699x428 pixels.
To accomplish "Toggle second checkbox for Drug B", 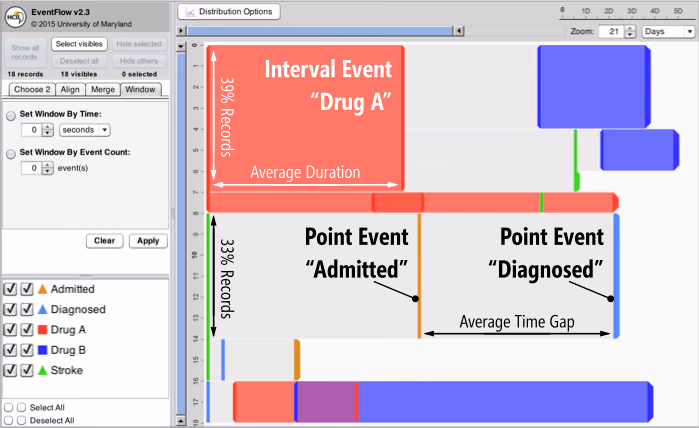I will click(27, 350).
